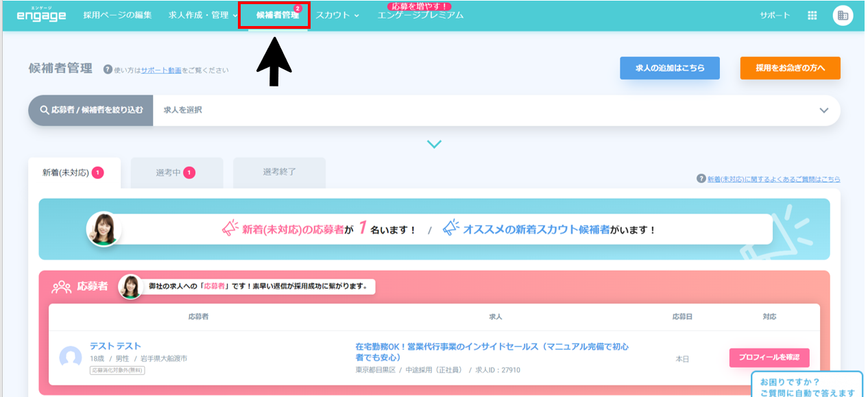
Task: Click the people icon next to 応募者
Action: [62, 287]
